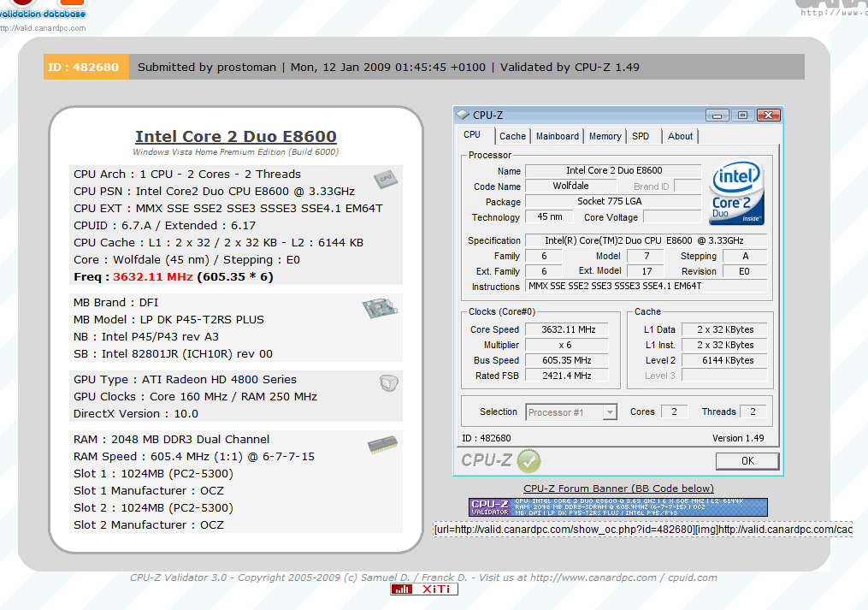The image size is (868, 610).
Task: Maximize the CPU-Z window
Action: (742, 115)
